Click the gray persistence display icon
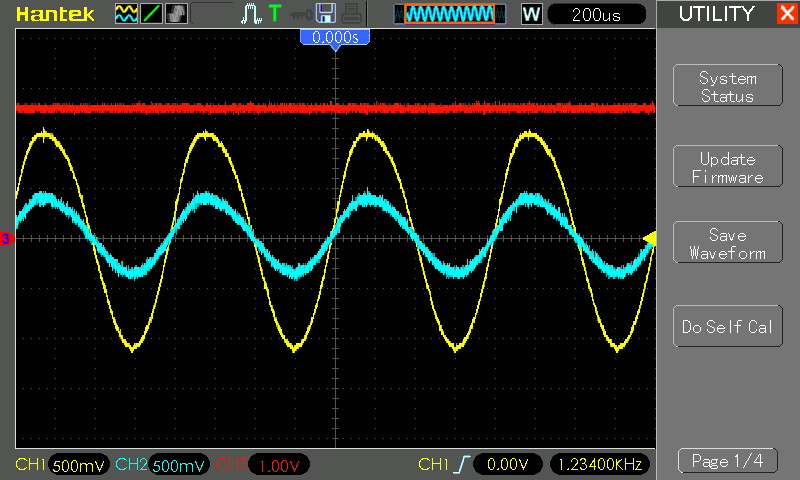The width and height of the screenshot is (800, 480). [177, 14]
